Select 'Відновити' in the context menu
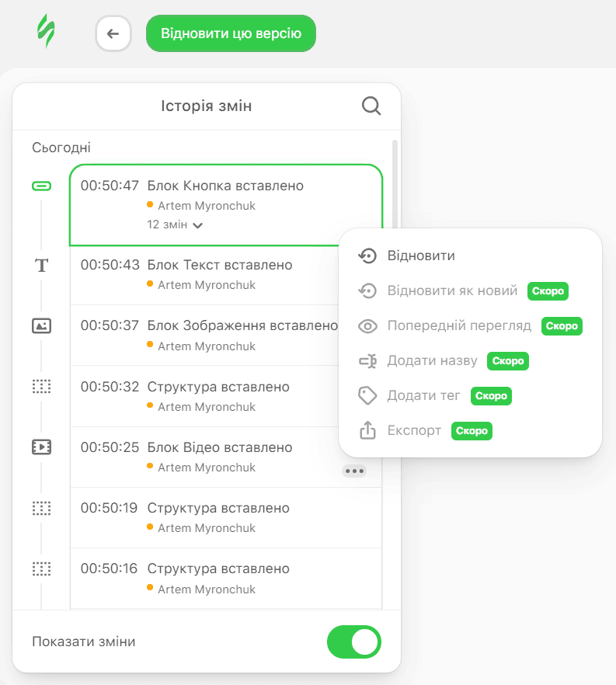Image resolution: width=616 pixels, height=685 pixels. tap(420, 256)
